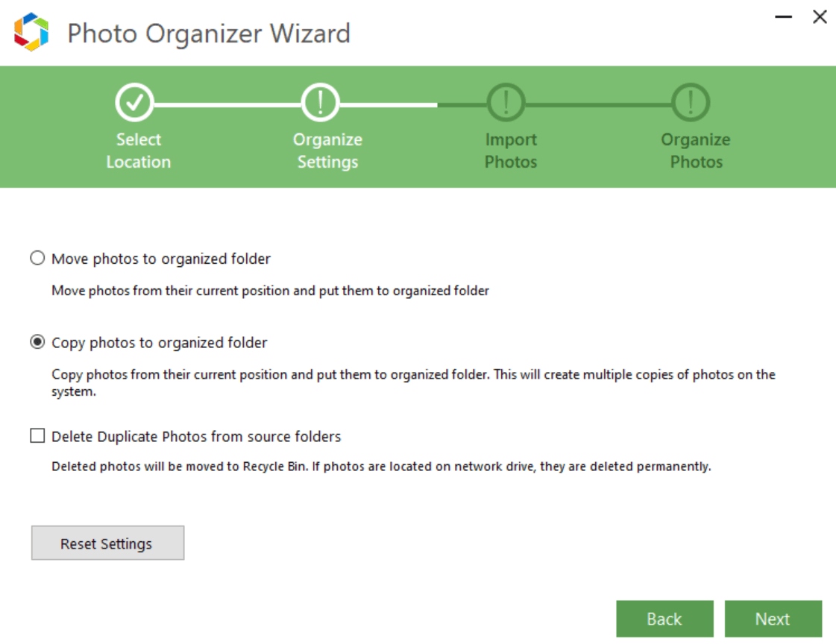Jump to the Import Photos step label
The height and width of the screenshot is (644, 836).
point(511,151)
